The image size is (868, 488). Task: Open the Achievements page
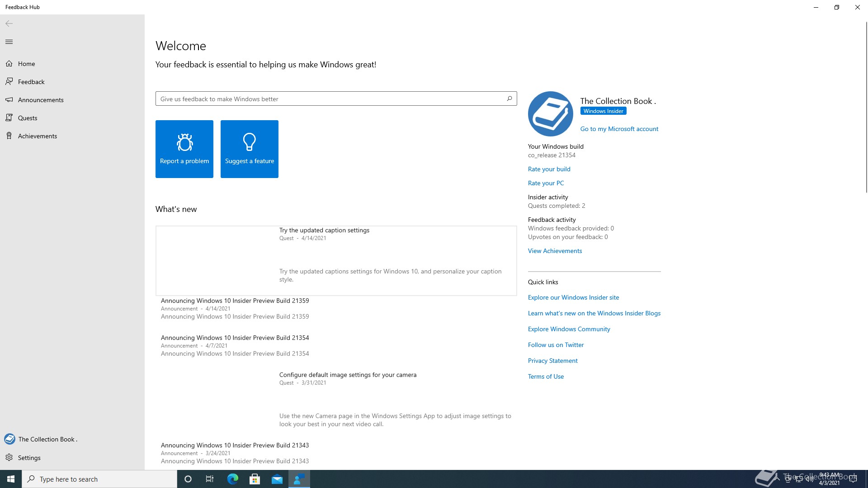click(x=72, y=136)
